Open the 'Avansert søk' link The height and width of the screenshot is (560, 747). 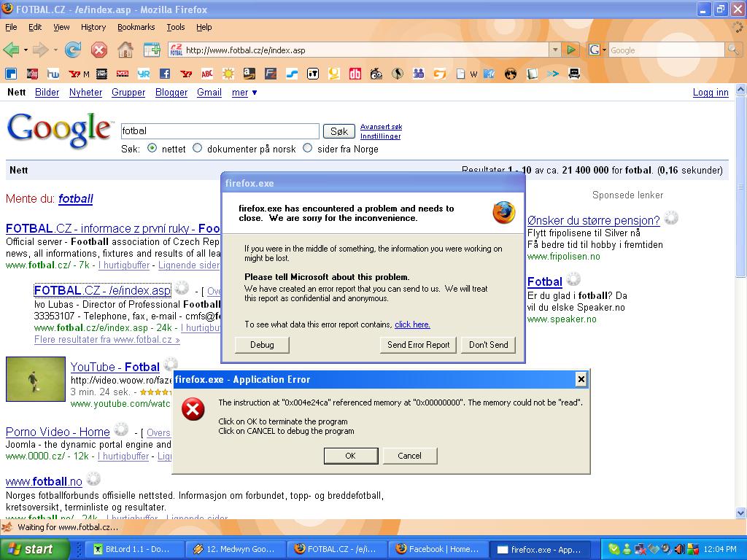click(x=381, y=127)
